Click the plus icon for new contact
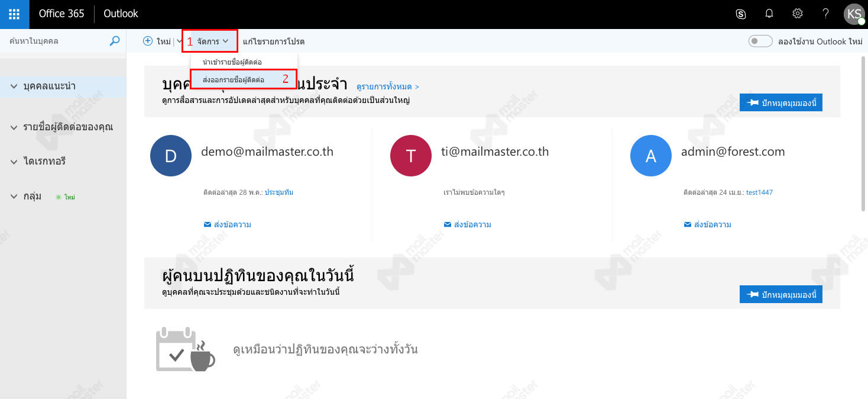 point(148,41)
